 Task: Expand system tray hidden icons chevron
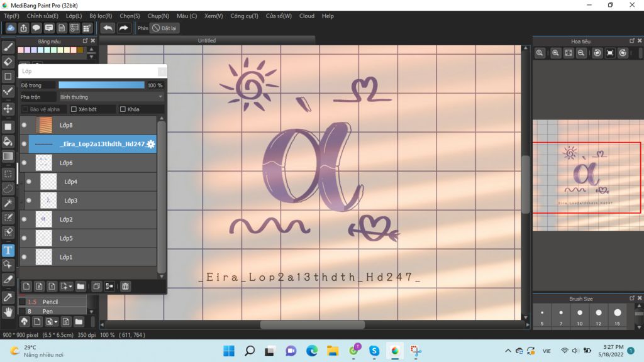(508, 351)
